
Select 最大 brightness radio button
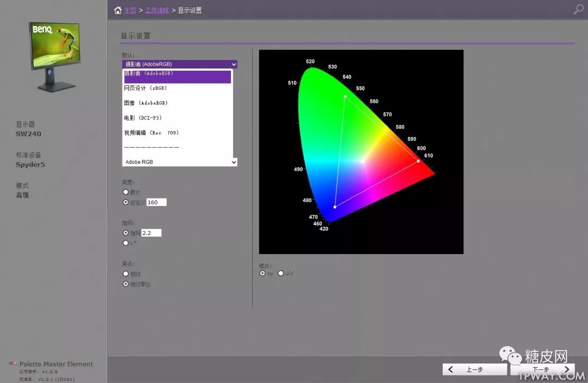[x=126, y=192]
